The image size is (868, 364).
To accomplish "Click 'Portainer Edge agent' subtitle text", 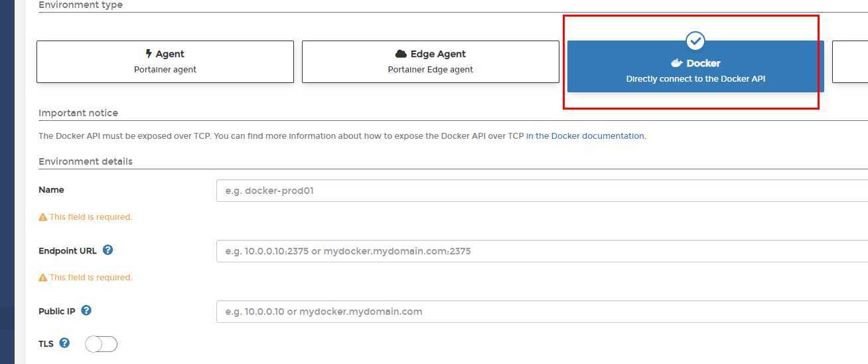I will [431, 69].
